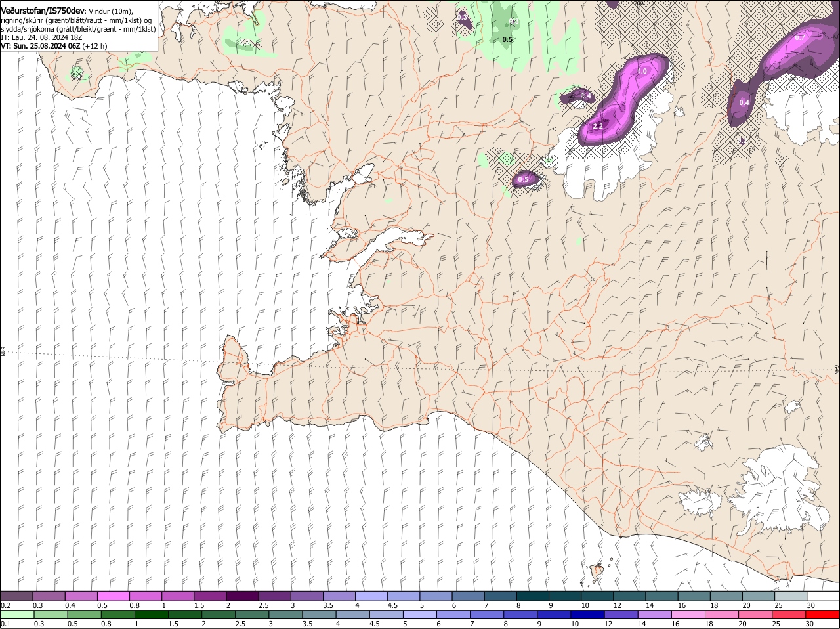Click the bright red 30 rain legend swatch
The height and width of the screenshot is (629, 840).
822,615
